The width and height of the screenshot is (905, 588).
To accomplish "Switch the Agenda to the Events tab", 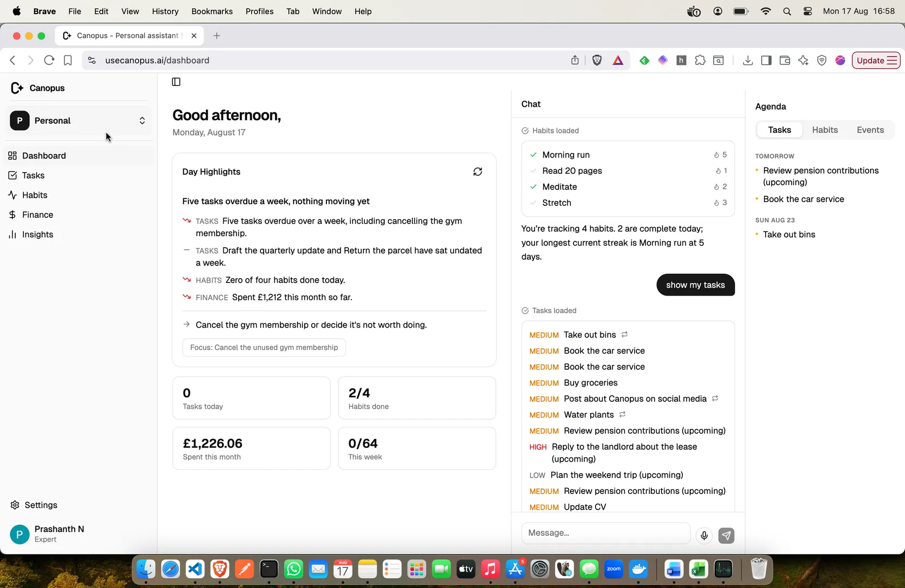I will (x=870, y=130).
